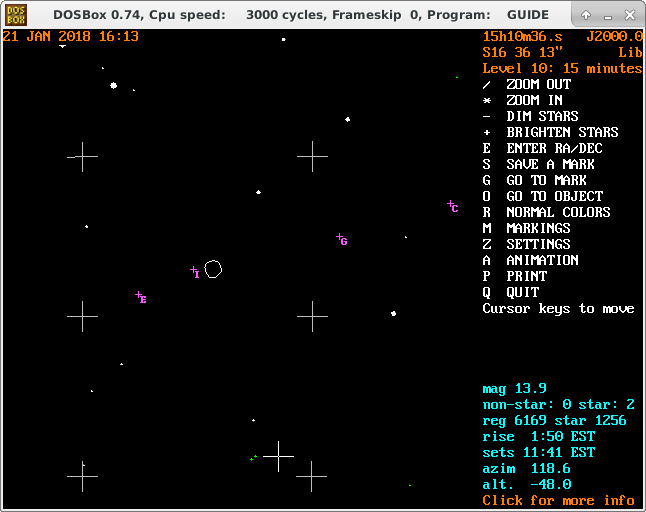Click the DOSBox icon in title bar
Image resolution: width=646 pixels, height=512 pixels.
16,14
